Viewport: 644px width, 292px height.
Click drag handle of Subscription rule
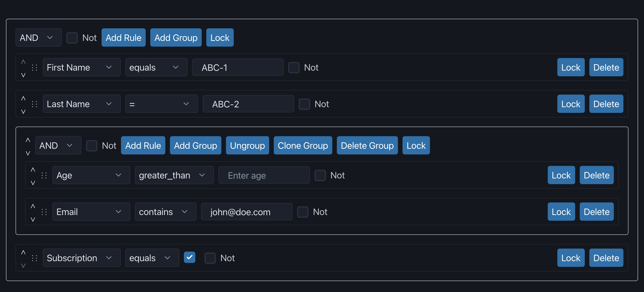(x=35, y=258)
